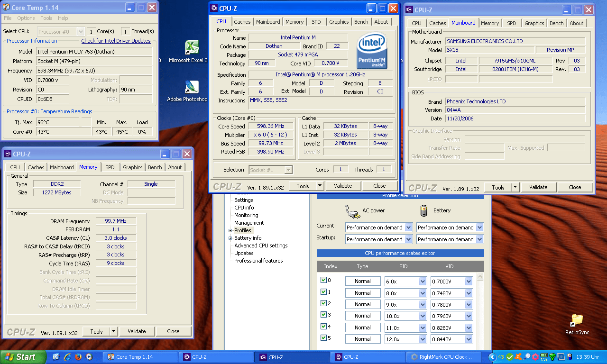This screenshot has height=364, width=607.
Task: Click the Battery profile icon
Action: [424, 210]
